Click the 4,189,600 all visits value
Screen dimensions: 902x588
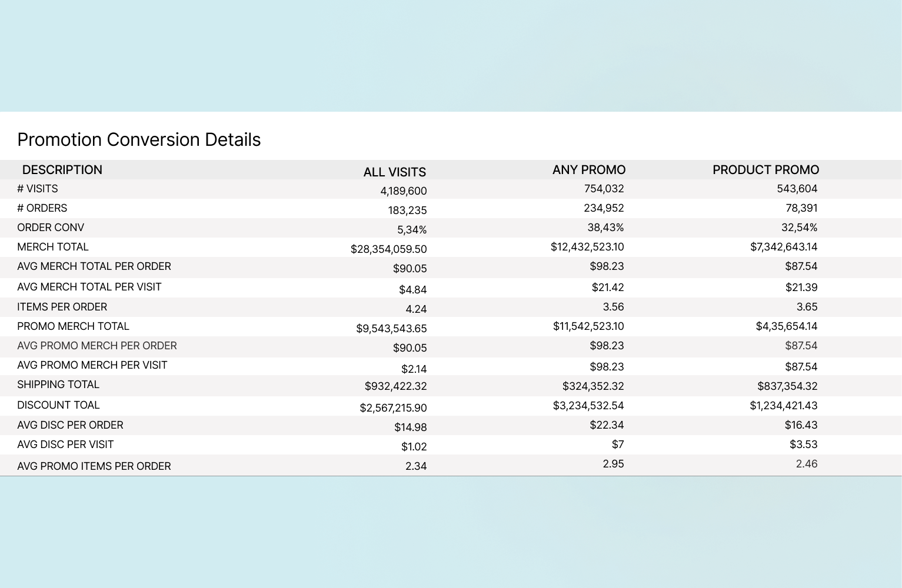403,191
